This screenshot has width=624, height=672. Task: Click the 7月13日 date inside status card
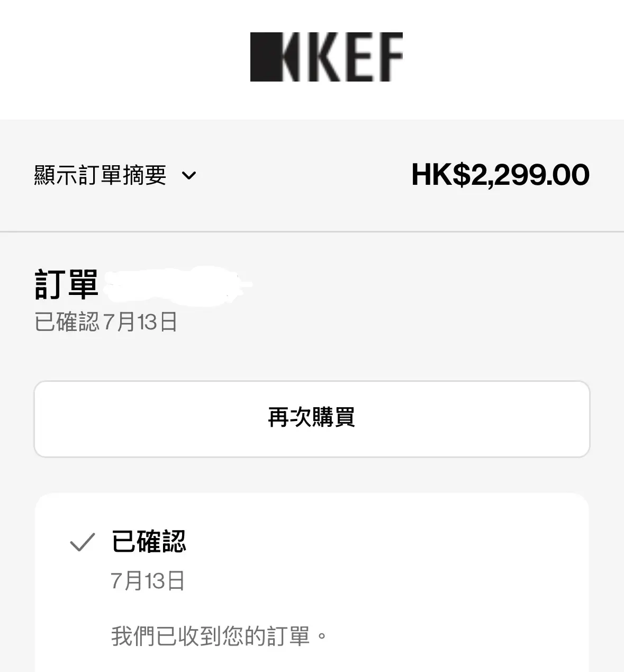[148, 581]
